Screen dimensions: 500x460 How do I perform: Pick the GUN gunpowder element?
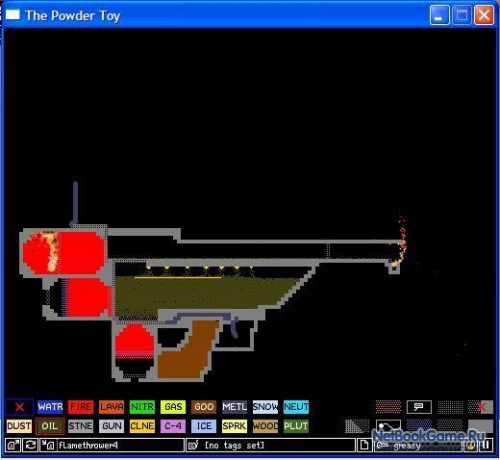111,426
